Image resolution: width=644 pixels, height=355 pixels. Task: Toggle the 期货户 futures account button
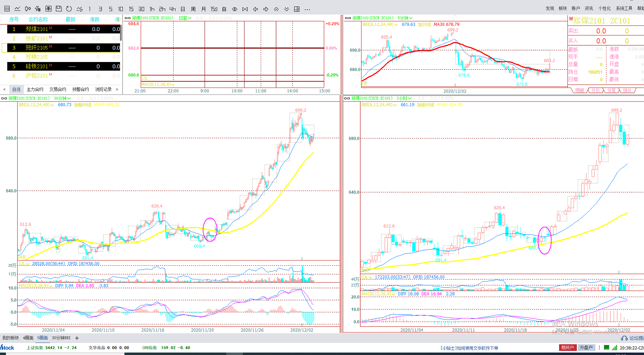(567, 347)
